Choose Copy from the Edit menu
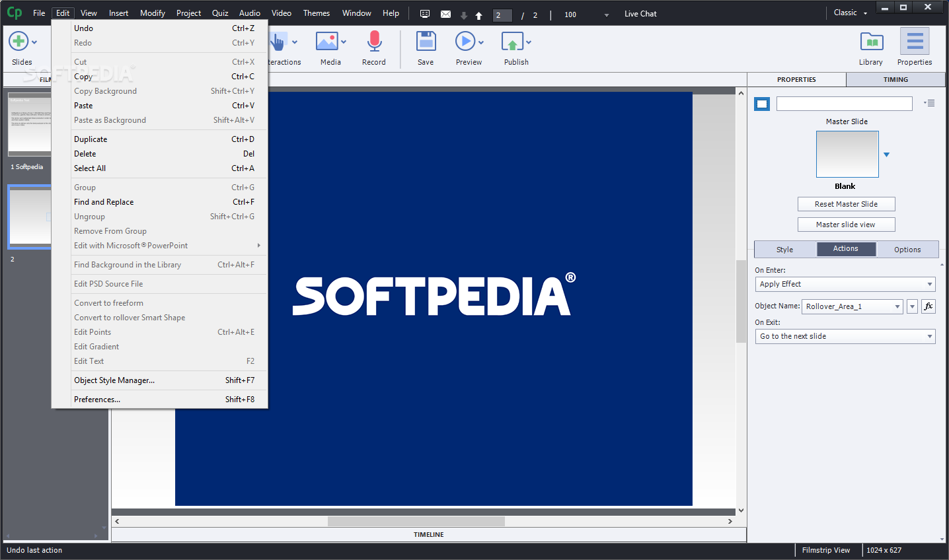Image resolution: width=949 pixels, height=560 pixels. tap(160, 77)
